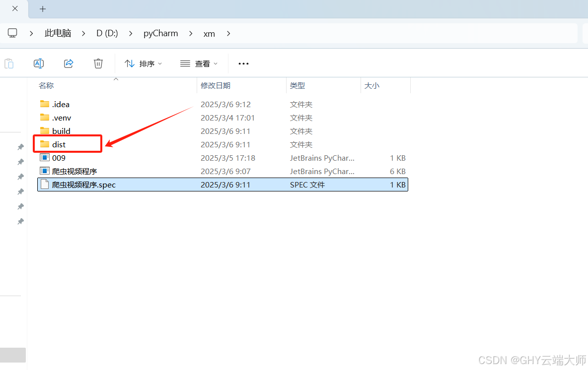Select the 009 PyCharm file icon

pos(45,158)
